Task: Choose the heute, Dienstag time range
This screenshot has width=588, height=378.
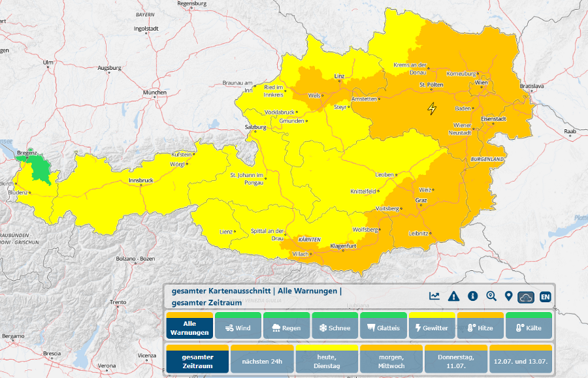Action: click(x=325, y=360)
